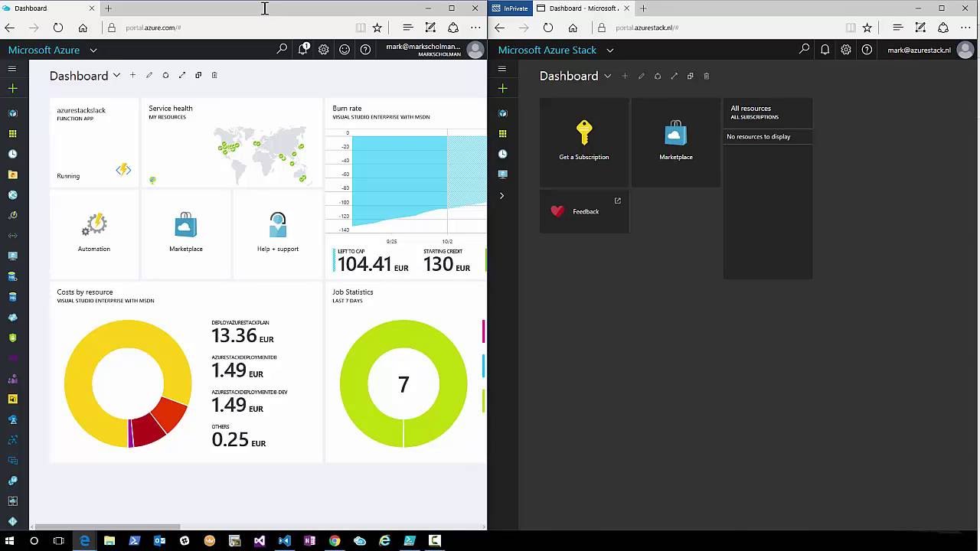
Task: Click horizontal scrollbar at bottom of Azure window
Action: (107, 527)
